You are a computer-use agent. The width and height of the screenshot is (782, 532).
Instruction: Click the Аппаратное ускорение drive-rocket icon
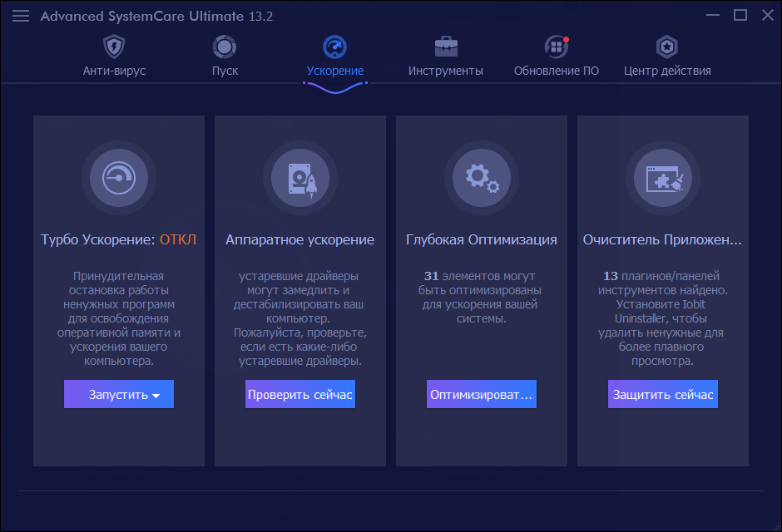pyautogui.click(x=299, y=177)
